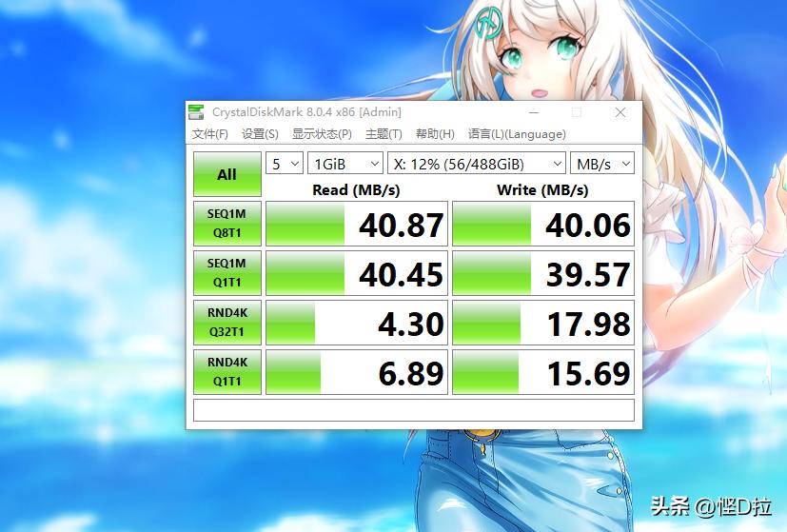Click the 15.69 RND4K Q1T1 write result
Viewport: 787px width, 532px height.
[543, 372]
